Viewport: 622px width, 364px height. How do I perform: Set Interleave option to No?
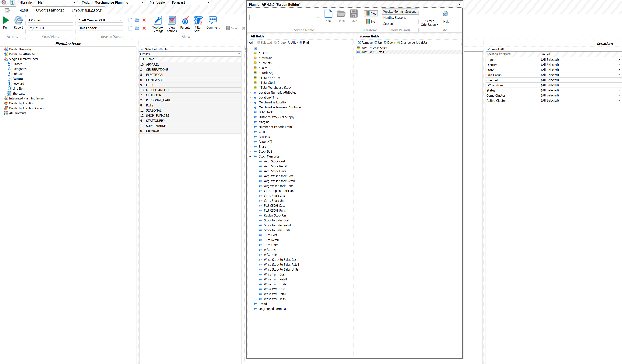click(x=370, y=22)
